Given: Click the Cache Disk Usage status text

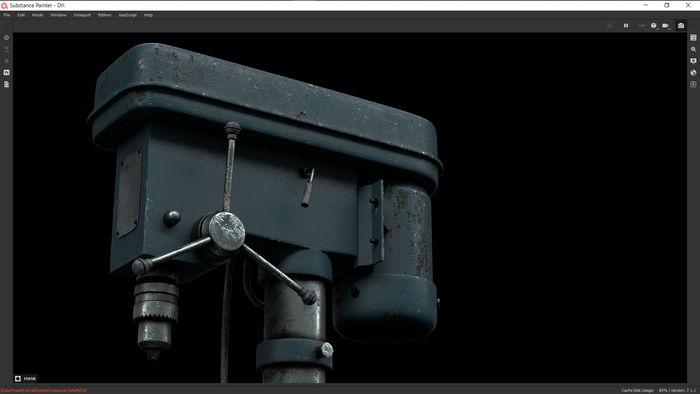Looking at the screenshot, I should [x=638, y=390].
